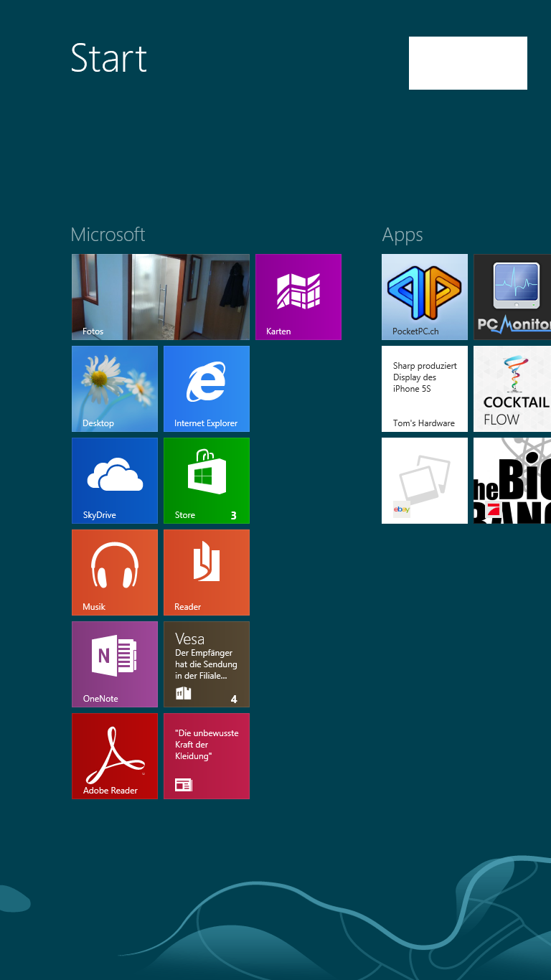
Task: Open the SkyDrive cloud tile
Action: 115,481
